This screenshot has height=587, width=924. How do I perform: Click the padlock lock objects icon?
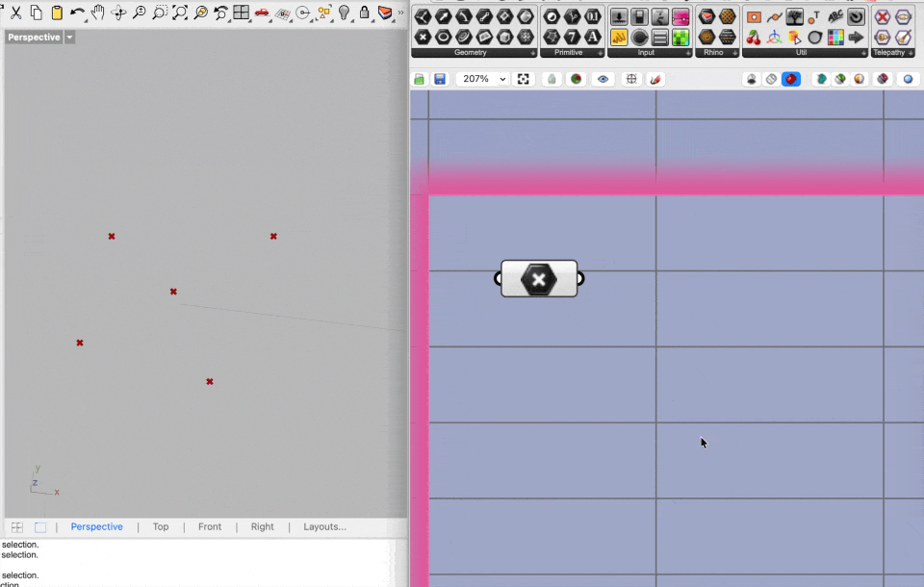(364, 13)
